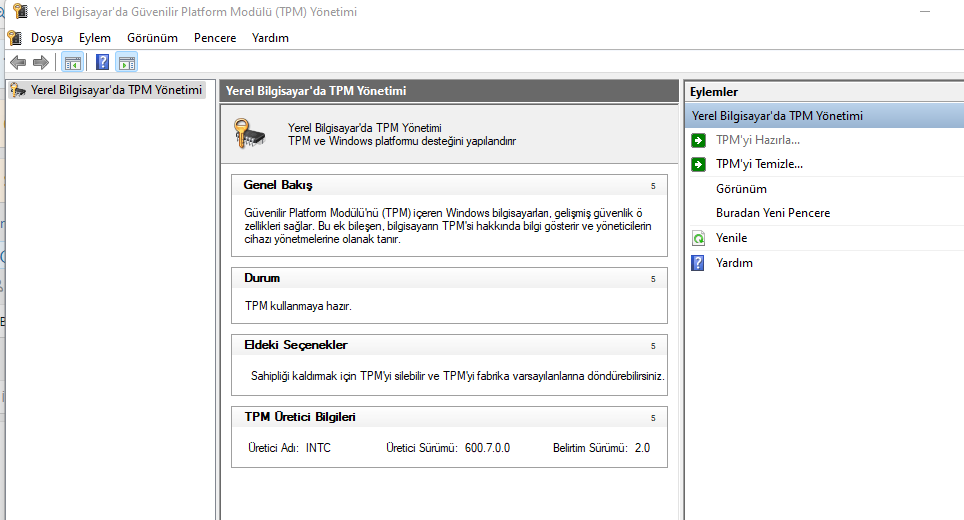Open the Yardım menu
Screen dimensions: 964x520
click(271, 37)
